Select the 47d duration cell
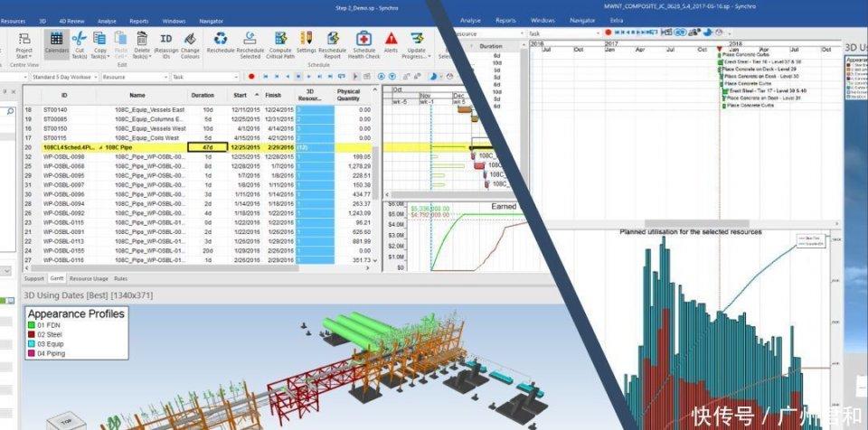868x430 pixels. 208,147
